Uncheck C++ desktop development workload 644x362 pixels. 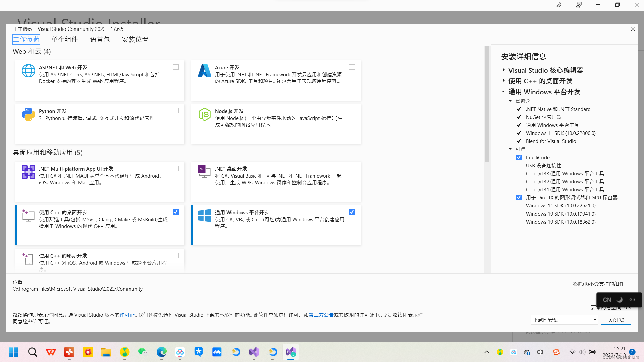pyautogui.click(x=176, y=212)
